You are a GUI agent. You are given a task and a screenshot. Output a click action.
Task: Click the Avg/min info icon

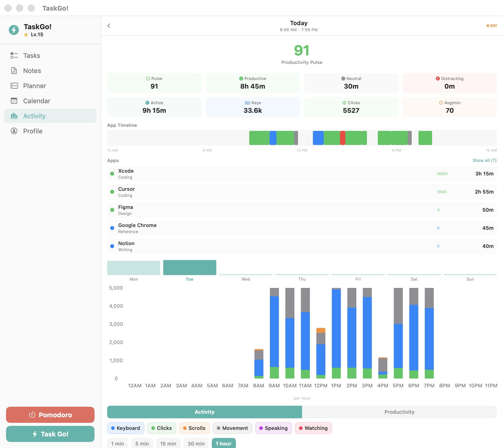pos(441,103)
